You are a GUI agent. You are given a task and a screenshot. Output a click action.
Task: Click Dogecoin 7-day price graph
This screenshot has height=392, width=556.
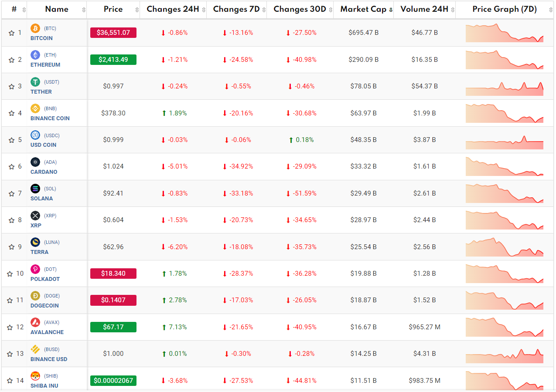[505, 300]
